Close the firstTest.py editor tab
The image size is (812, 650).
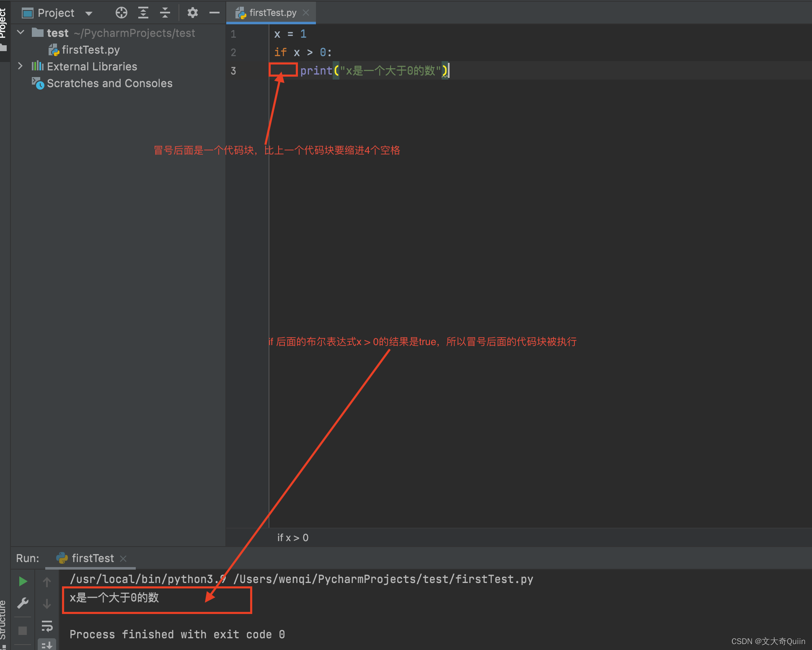pos(306,13)
